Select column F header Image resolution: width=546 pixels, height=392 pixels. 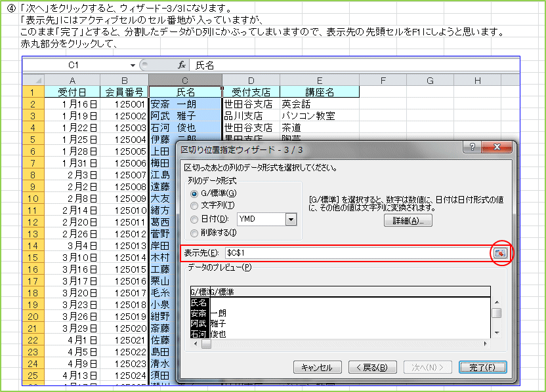click(383, 81)
